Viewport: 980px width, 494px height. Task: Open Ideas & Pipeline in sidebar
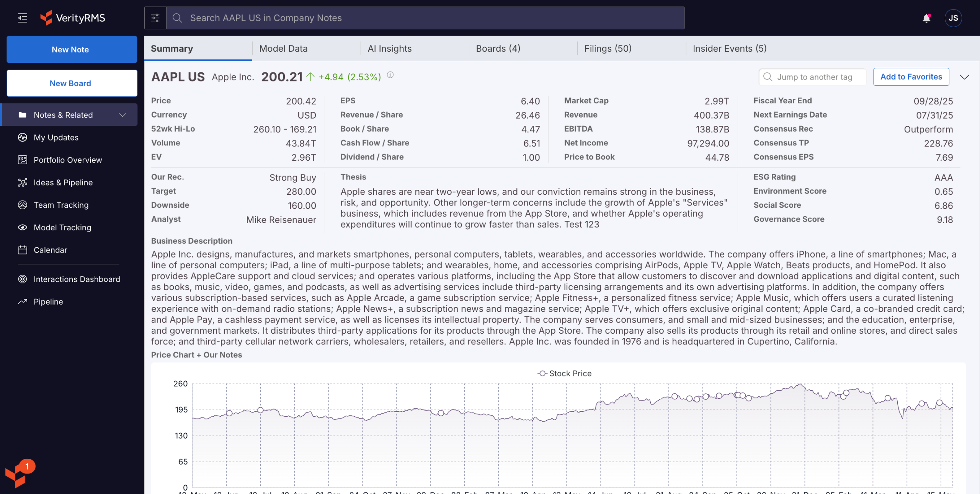[63, 183]
